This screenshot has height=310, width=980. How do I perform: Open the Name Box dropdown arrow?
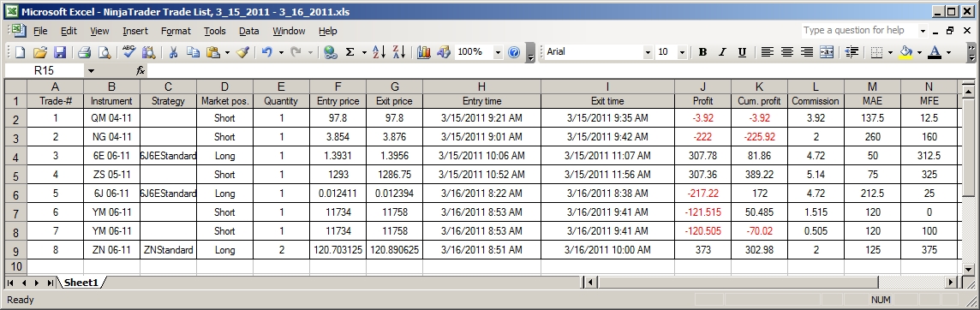tap(92, 71)
